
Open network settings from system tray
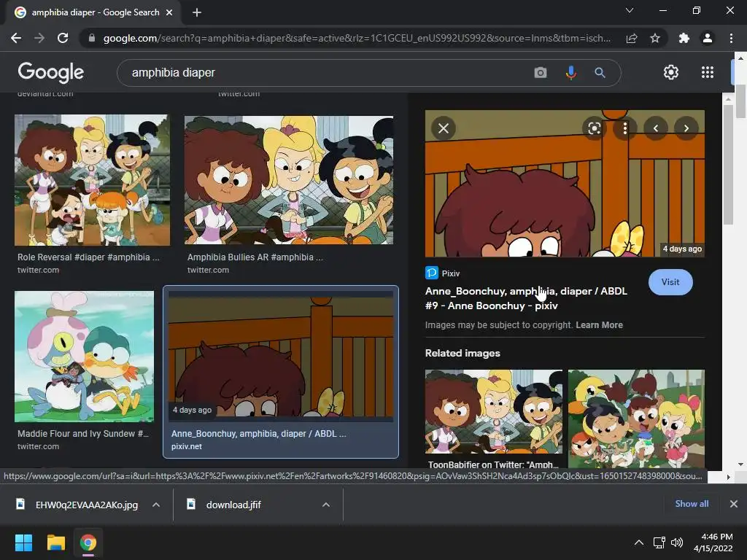pyautogui.click(x=659, y=542)
